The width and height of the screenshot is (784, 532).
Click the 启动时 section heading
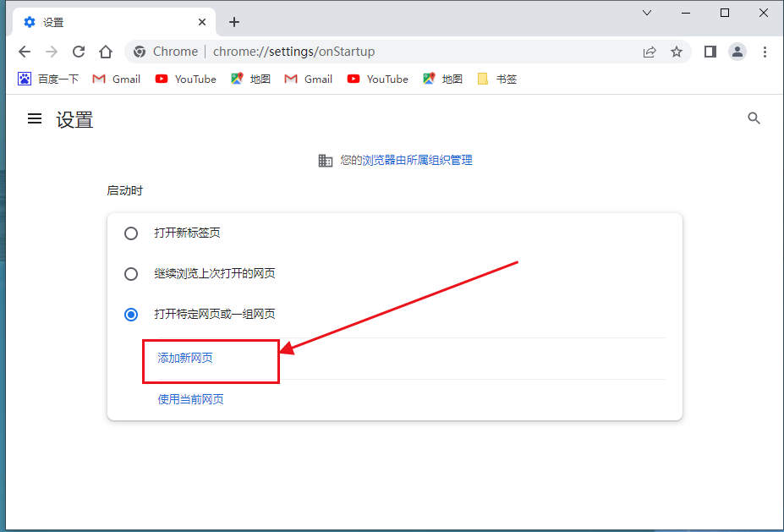pyautogui.click(x=124, y=190)
